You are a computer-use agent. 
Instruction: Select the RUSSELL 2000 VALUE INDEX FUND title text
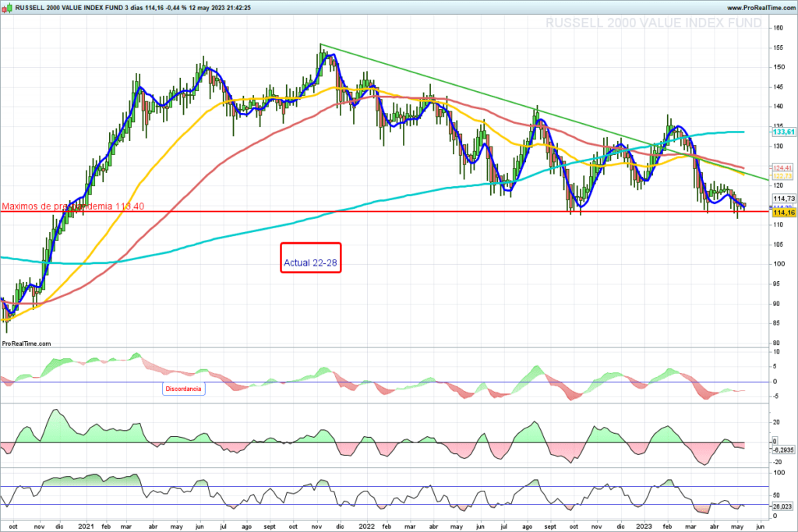69,8
